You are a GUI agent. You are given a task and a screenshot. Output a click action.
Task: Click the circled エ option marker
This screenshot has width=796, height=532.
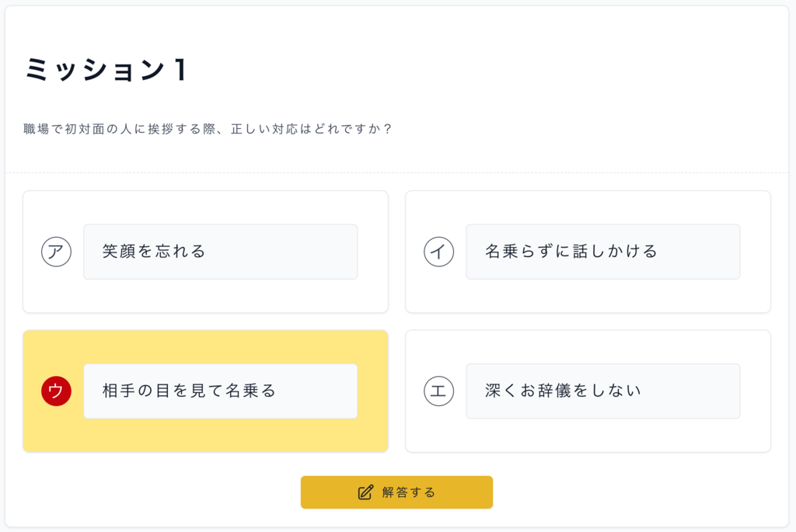coord(438,391)
